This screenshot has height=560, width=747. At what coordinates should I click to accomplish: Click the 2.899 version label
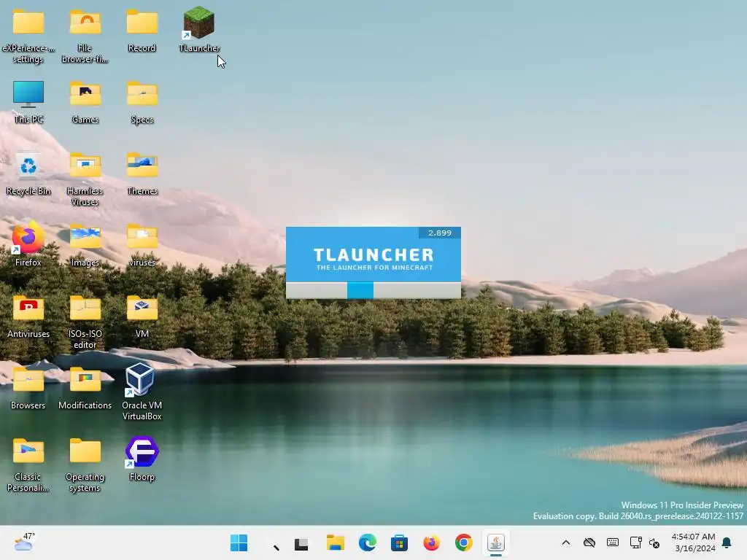coord(439,233)
